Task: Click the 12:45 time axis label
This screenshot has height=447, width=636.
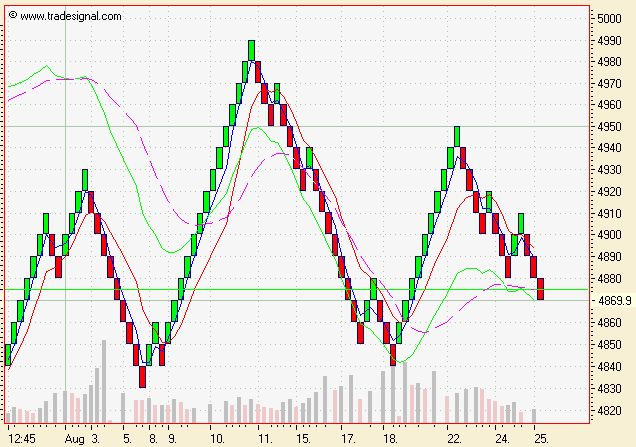Action: (x=21, y=439)
